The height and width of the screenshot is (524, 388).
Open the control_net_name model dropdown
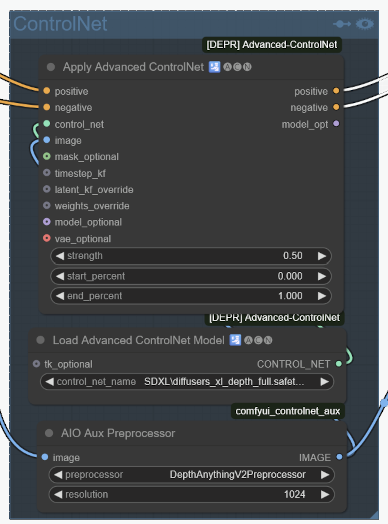tap(187, 382)
